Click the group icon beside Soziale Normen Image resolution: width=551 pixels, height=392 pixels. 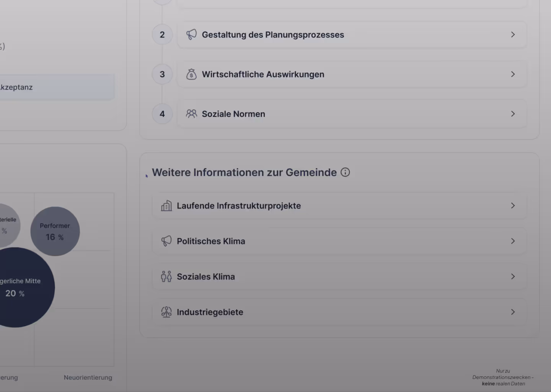(x=192, y=114)
